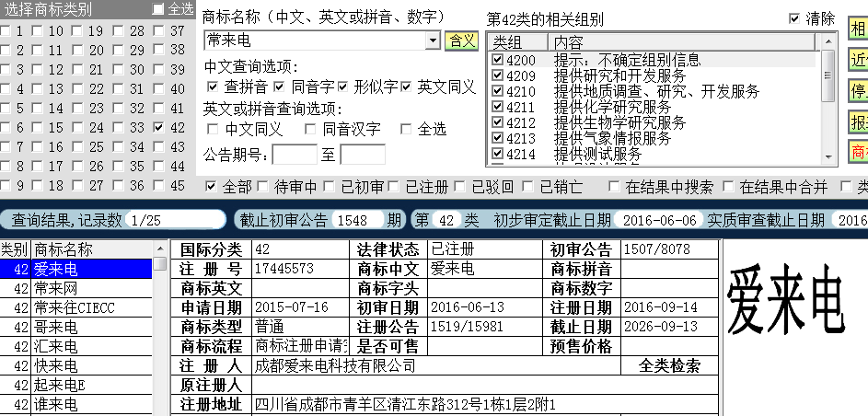
Task: Click the 爱来电 trademark image
Action: click(x=785, y=299)
